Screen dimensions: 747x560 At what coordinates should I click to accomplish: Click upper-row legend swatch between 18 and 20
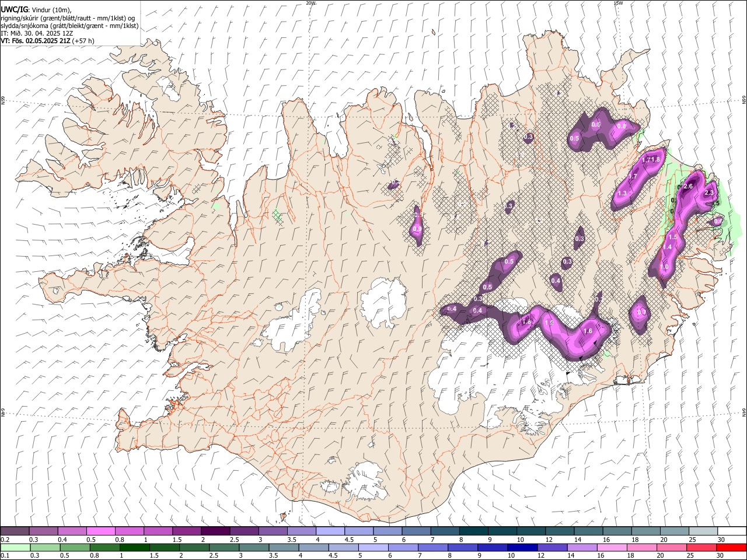(x=646, y=531)
